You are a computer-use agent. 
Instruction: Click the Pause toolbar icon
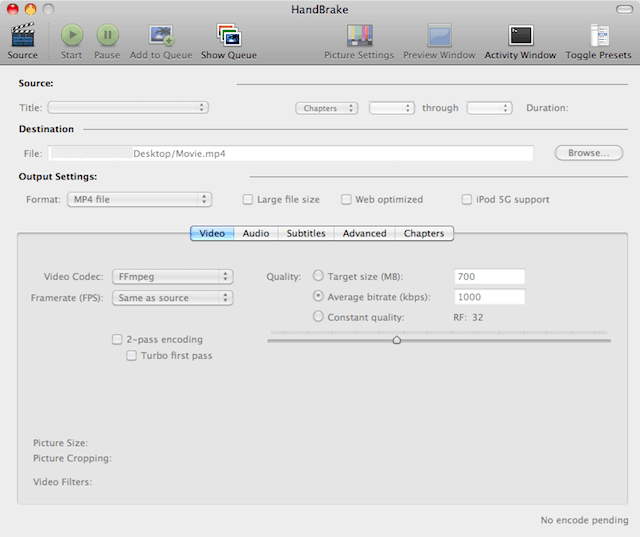(106, 36)
